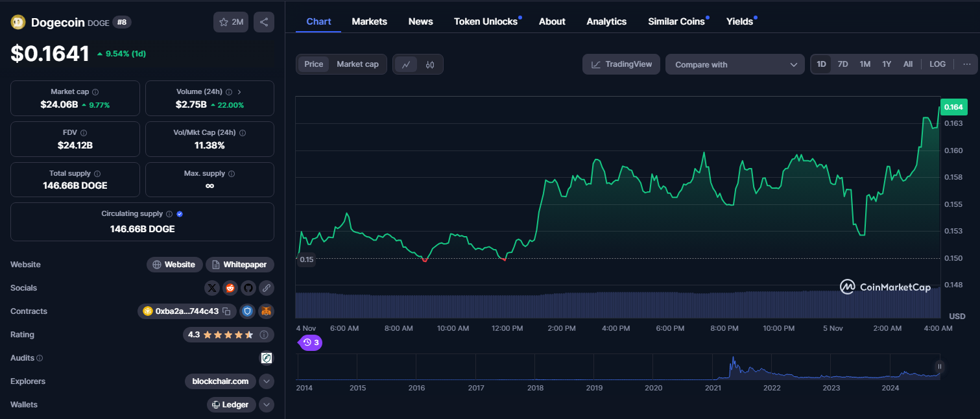
Task: Open the About tab
Action: pyautogui.click(x=552, y=21)
